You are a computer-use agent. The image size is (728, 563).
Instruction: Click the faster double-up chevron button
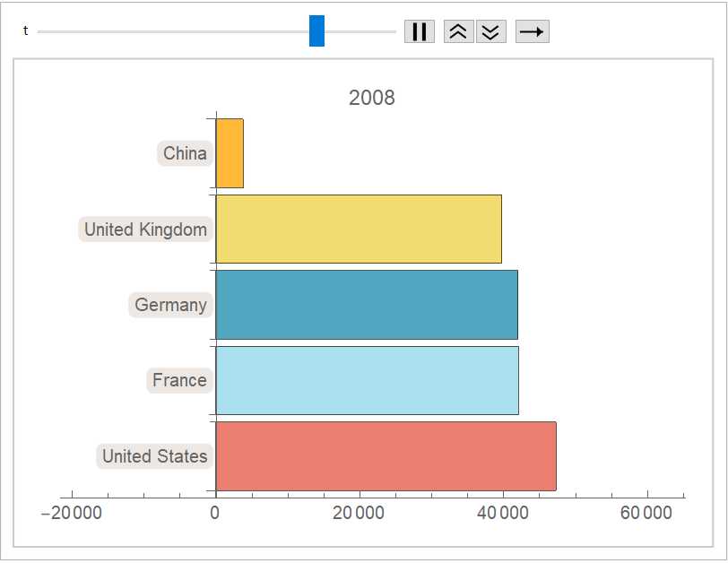(458, 31)
